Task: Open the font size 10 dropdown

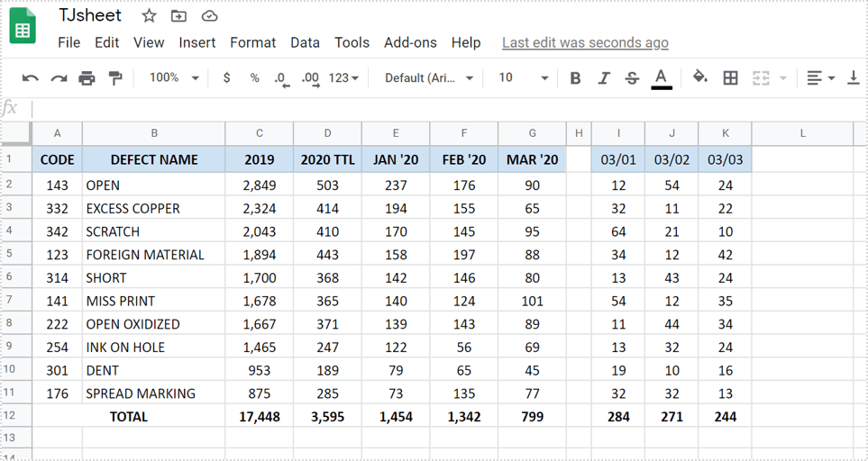Action: (x=523, y=78)
